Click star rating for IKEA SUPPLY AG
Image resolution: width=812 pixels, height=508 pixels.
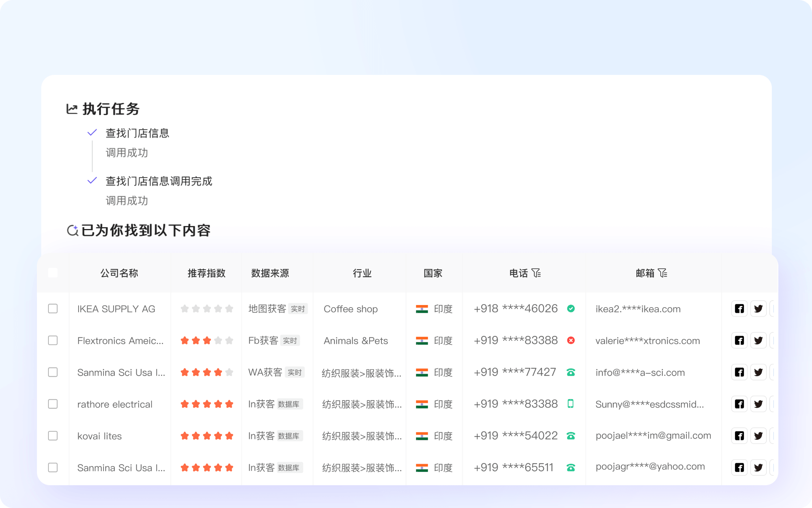(x=207, y=309)
